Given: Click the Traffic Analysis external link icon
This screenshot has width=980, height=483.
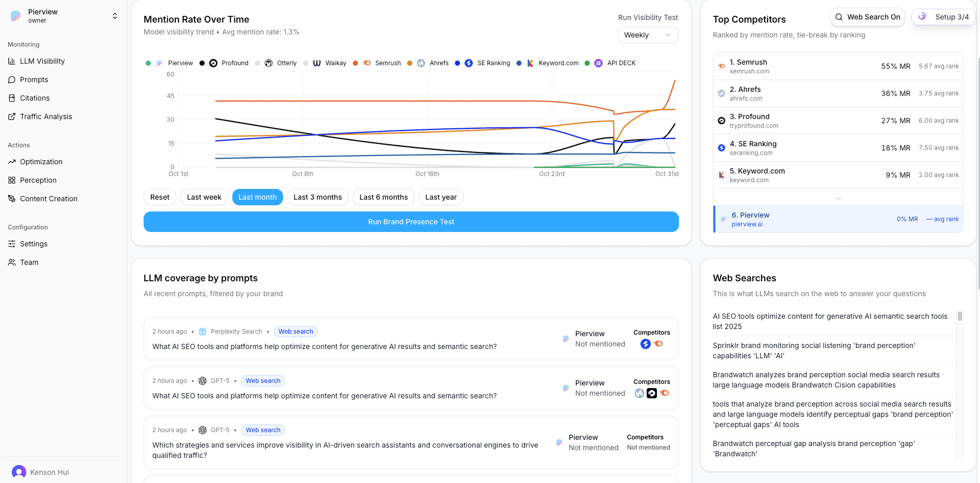Looking at the screenshot, I should pyautogui.click(x=12, y=117).
